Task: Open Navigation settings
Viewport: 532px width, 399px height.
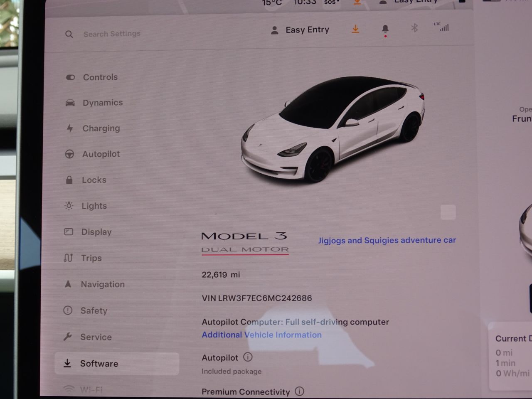Action: pyautogui.click(x=102, y=284)
